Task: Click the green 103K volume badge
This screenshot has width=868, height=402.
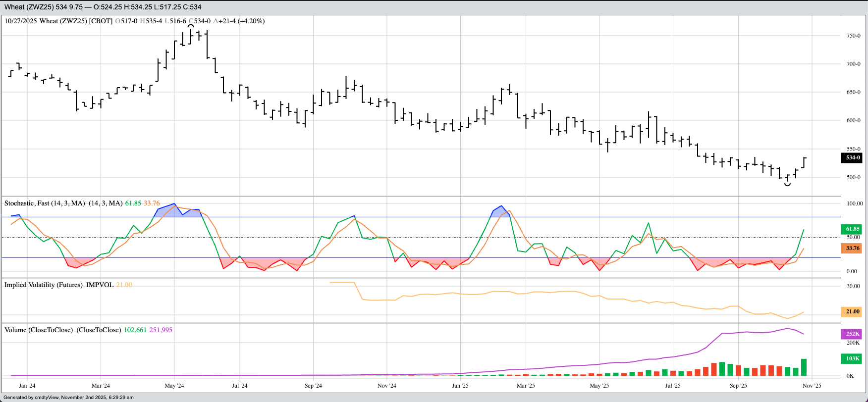Action: point(852,358)
